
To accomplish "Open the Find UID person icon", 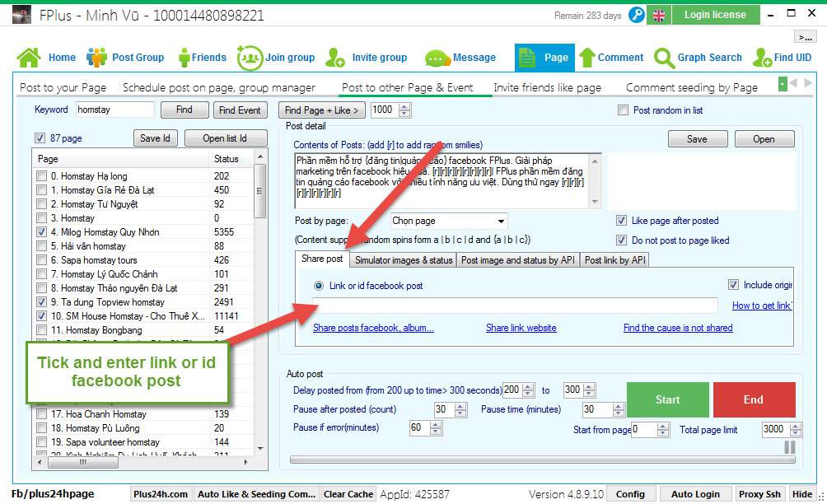I will 762,58.
